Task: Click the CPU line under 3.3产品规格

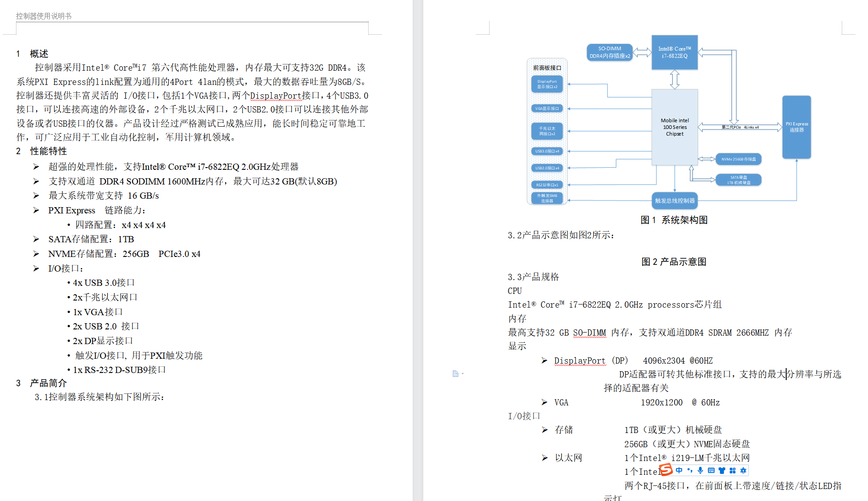Action: tap(515, 291)
